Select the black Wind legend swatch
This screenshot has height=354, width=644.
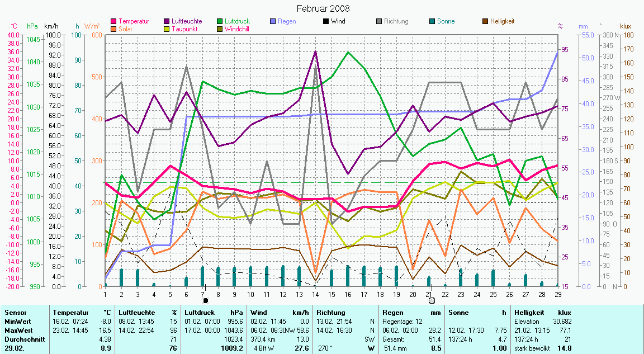(325, 21)
